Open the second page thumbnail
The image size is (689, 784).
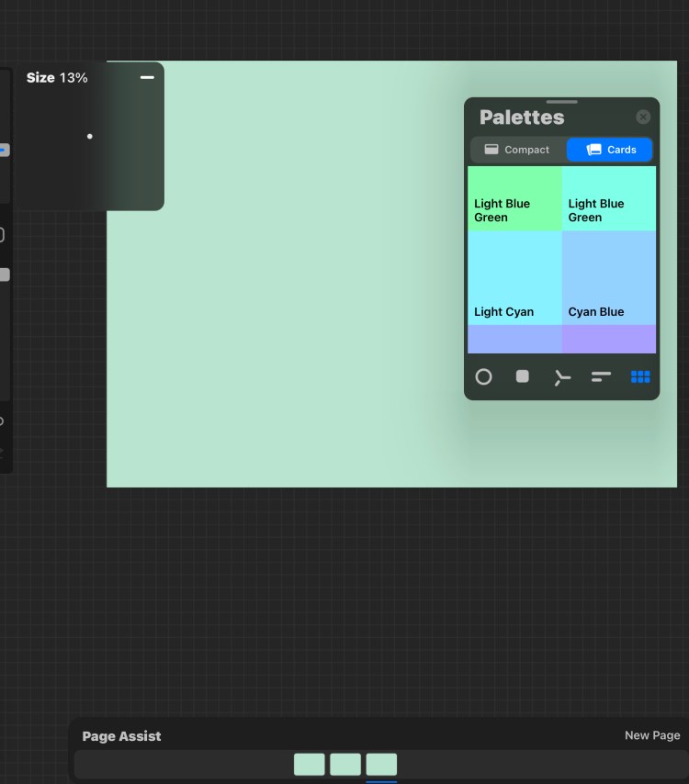tap(345, 764)
